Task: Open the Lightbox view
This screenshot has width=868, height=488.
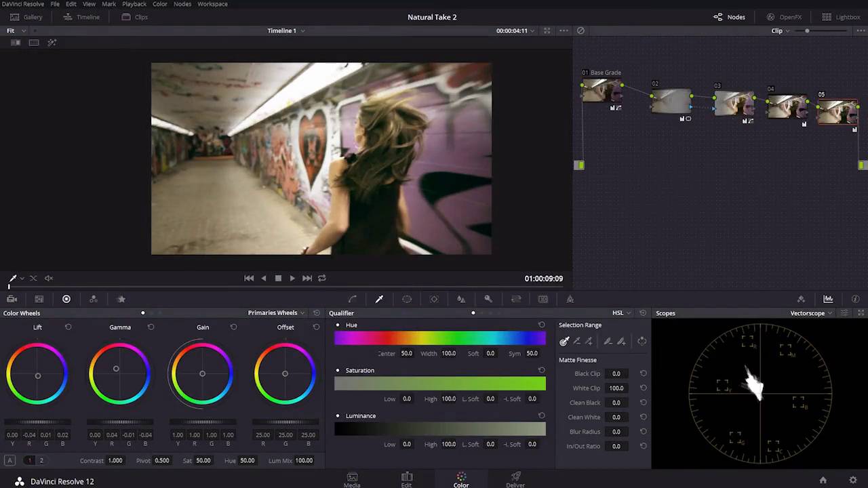Action: click(x=841, y=17)
